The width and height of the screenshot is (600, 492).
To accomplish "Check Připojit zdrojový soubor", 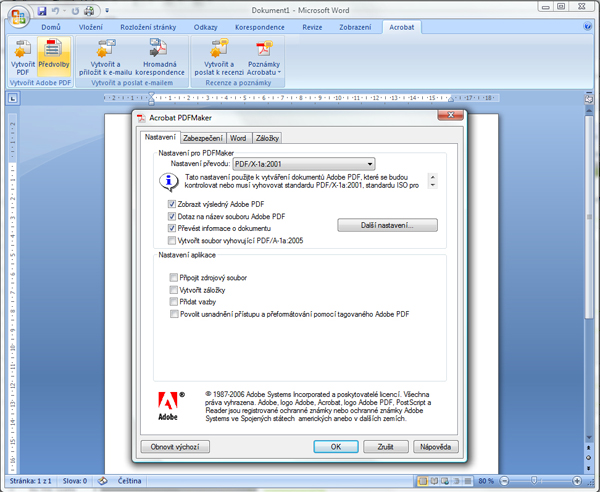I will pos(174,277).
